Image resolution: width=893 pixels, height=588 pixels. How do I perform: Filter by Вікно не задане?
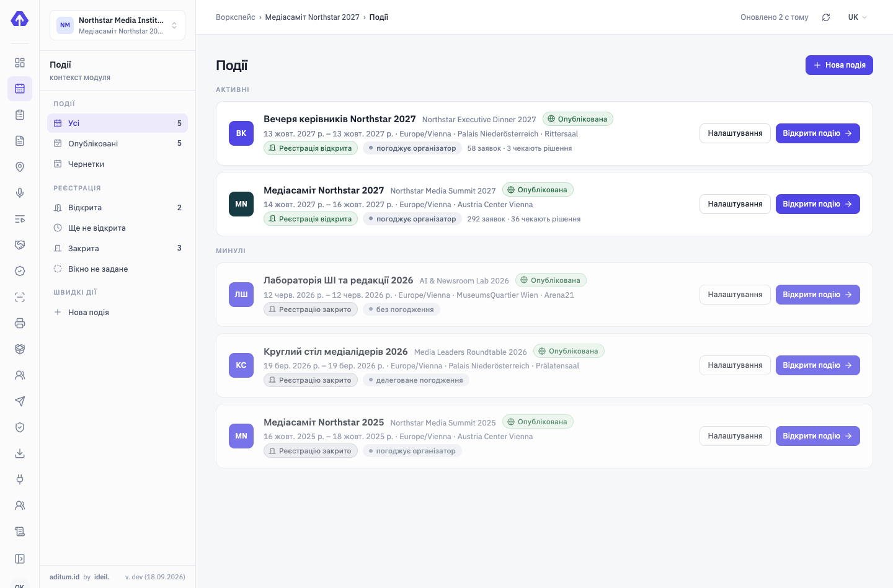[117, 269]
